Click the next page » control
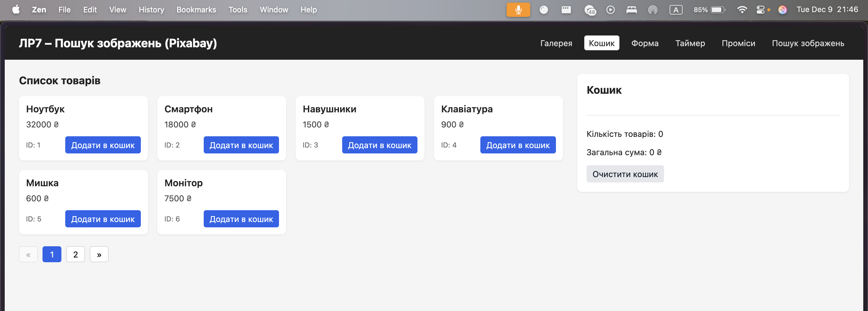The width and height of the screenshot is (868, 311). [99, 254]
